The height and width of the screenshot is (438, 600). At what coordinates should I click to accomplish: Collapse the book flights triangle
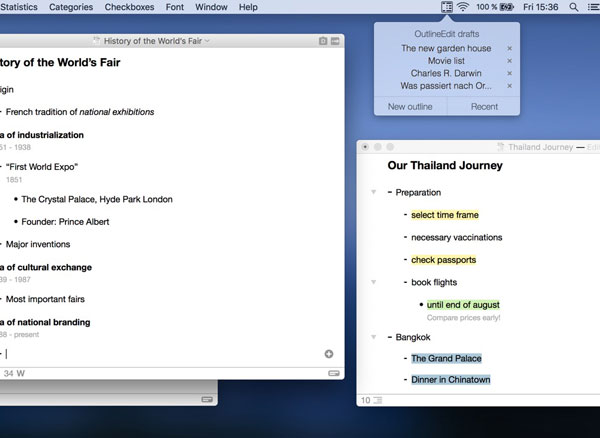coord(373,282)
